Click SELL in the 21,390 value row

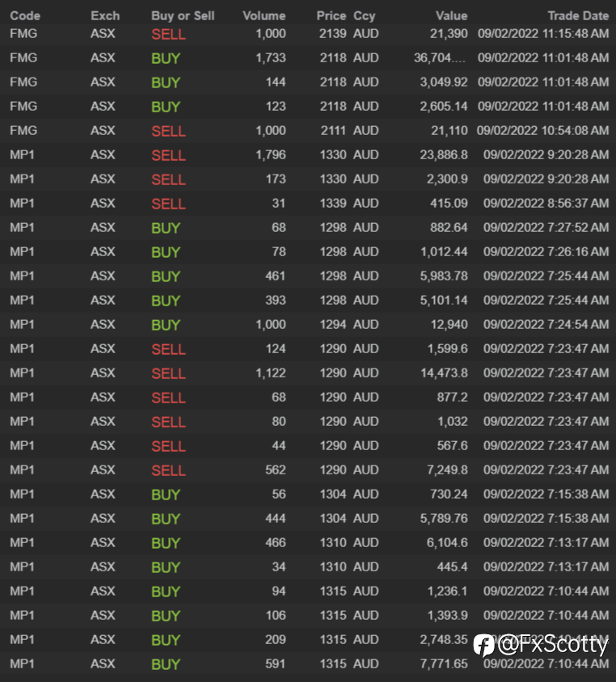(168, 35)
